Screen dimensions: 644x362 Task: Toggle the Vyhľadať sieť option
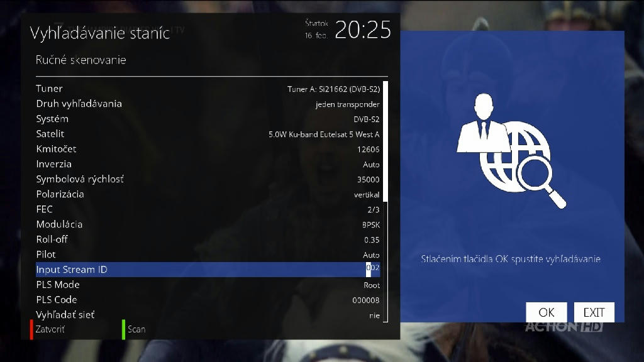click(208, 315)
